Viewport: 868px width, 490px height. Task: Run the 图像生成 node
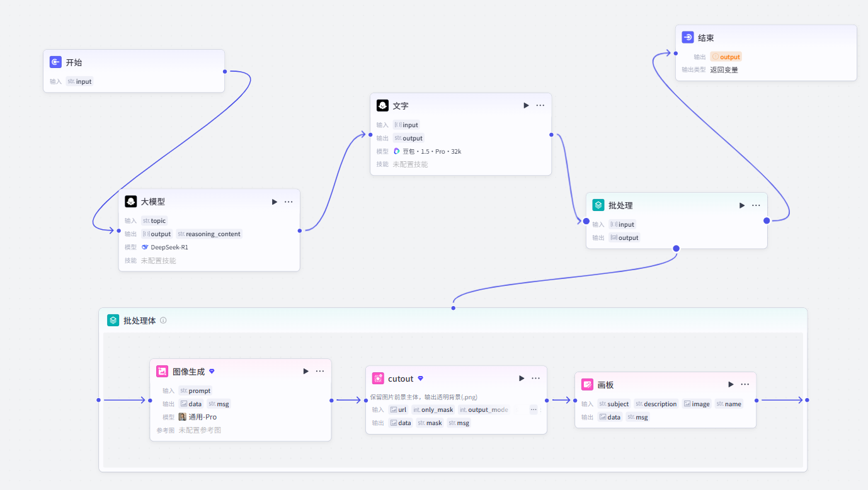(306, 371)
